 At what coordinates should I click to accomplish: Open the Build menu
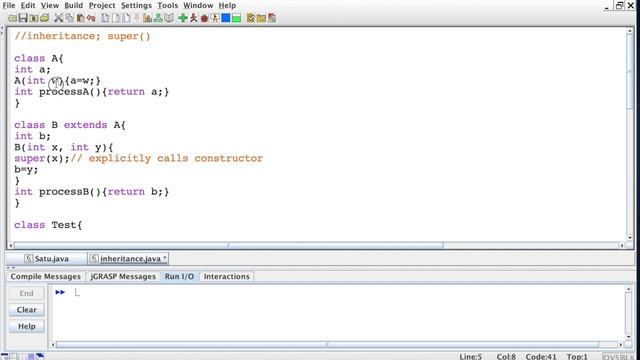pos(73,5)
